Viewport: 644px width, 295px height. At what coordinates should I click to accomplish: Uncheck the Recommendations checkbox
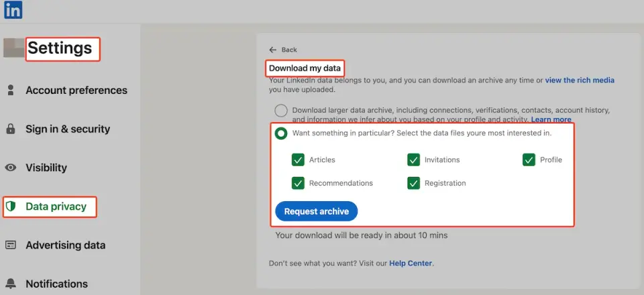[x=298, y=183]
